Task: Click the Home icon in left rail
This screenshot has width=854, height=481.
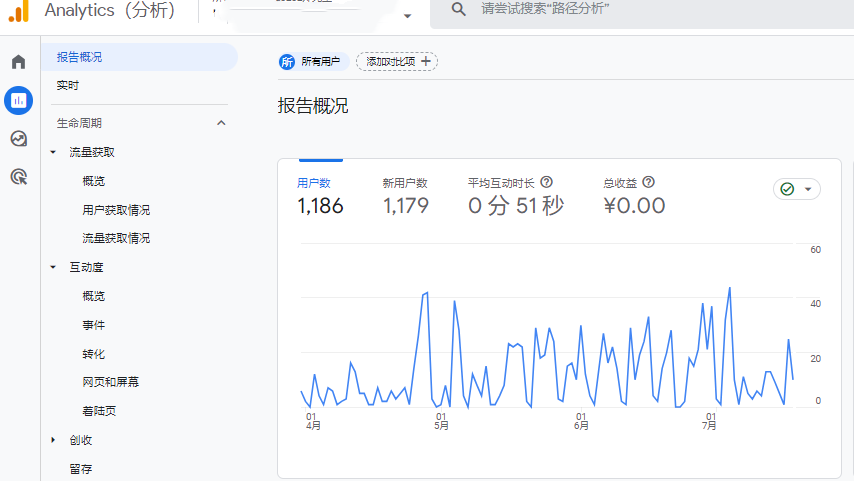Action: (18, 62)
